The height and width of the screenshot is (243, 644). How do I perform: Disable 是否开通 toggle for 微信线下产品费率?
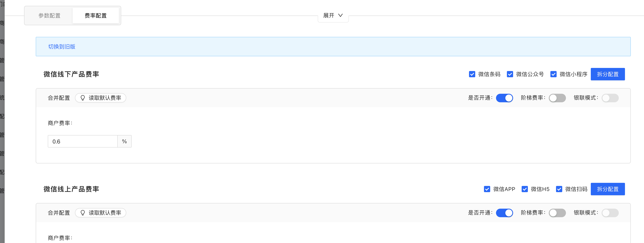click(504, 98)
